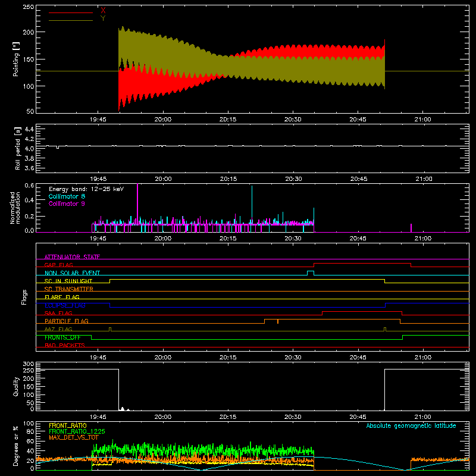The image size is (476, 476).
Task: Click the olive A4Z_FLAG label
Action: tap(58, 329)
